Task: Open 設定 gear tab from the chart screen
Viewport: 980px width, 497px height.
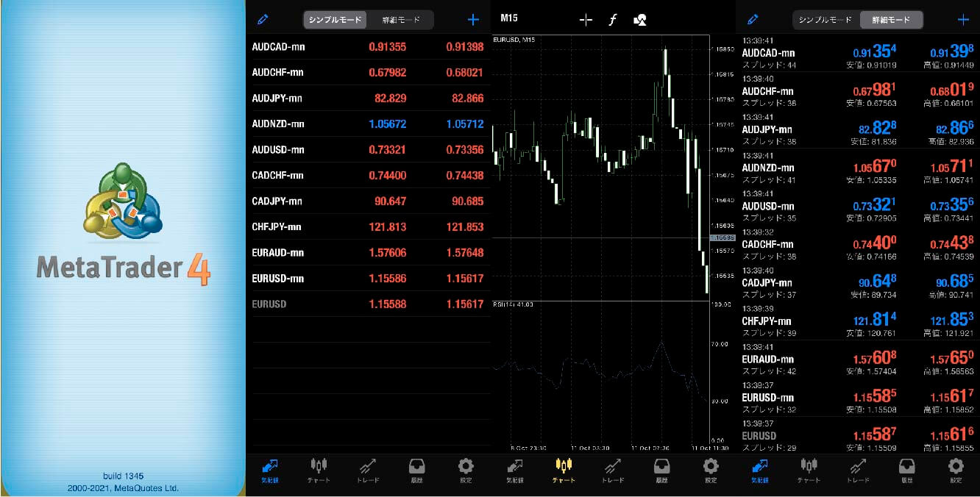Action: 711,471
